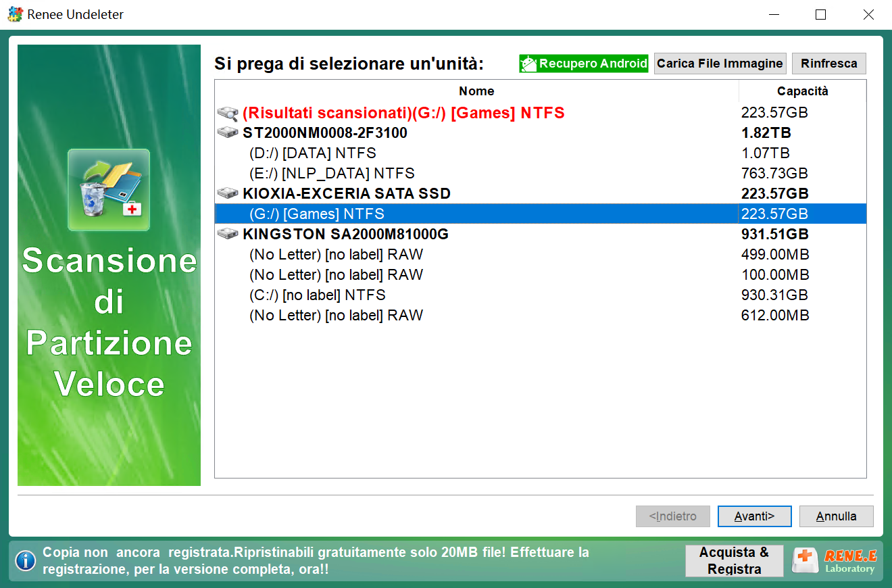Select the 100.00MB RAW partition
The image size is (892, 588).
pyautogui.click(x=541, y=275)
